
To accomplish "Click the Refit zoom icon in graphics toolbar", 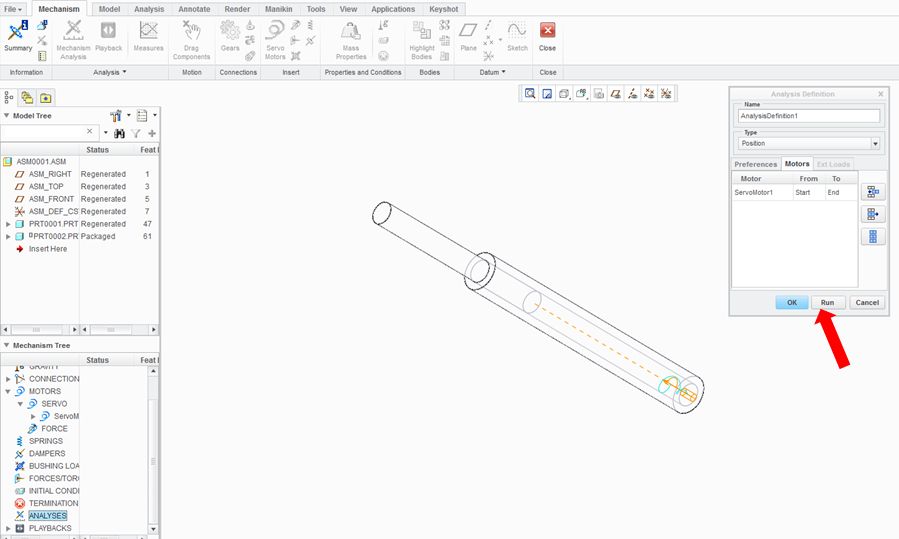I will pyautogui.click(x=530, y=93).
